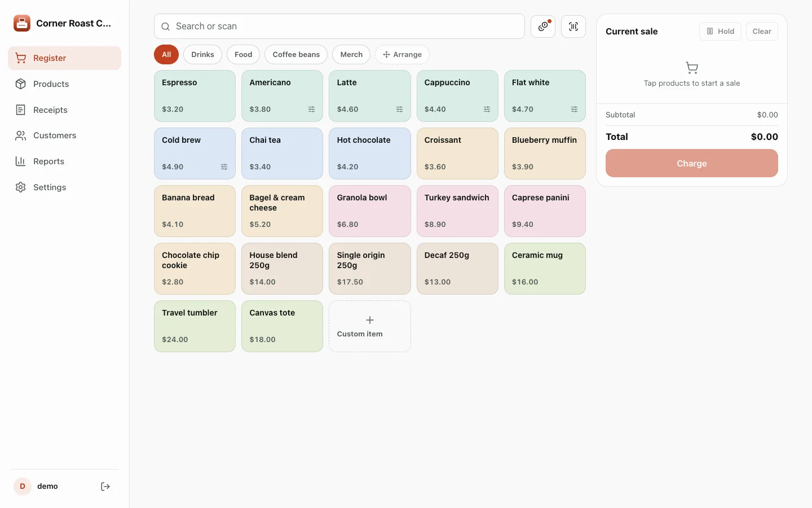
Task: Click the Receipts icon in sidebar
Action: tap(21, 110)
